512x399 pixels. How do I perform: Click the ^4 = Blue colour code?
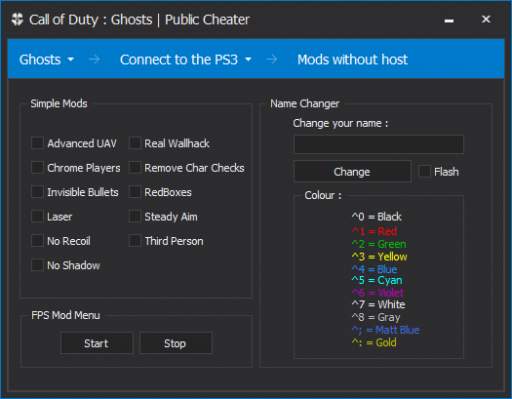374,269
